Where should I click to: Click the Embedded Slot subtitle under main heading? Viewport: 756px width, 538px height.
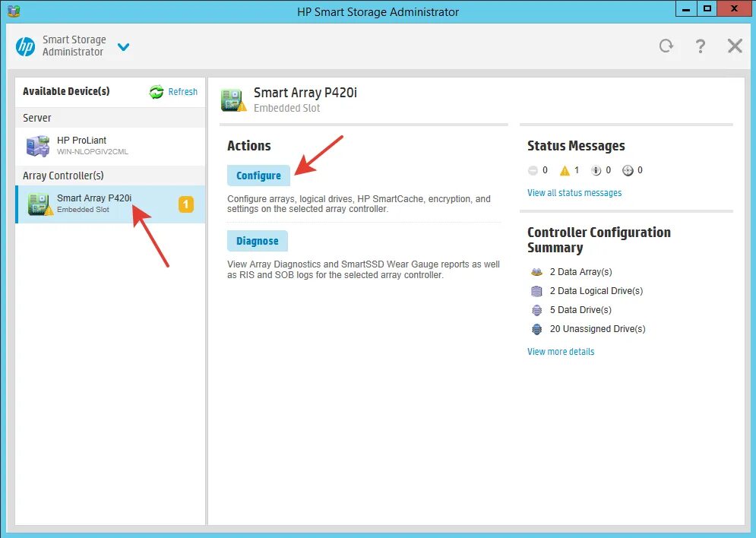pos(287,108)
